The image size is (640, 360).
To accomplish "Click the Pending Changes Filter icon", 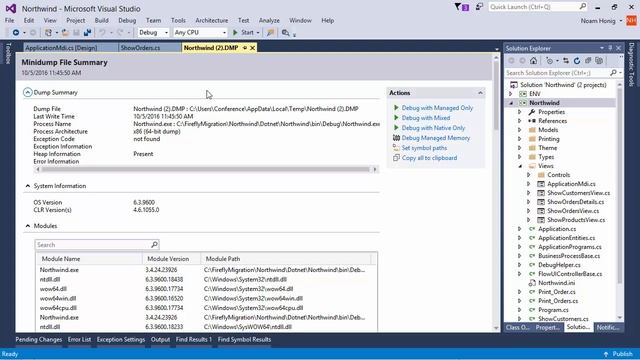I will click(x=549, y=61).
